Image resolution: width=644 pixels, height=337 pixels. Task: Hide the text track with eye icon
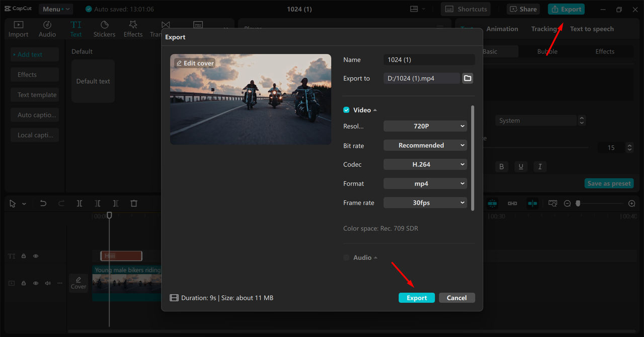(36, 256)
